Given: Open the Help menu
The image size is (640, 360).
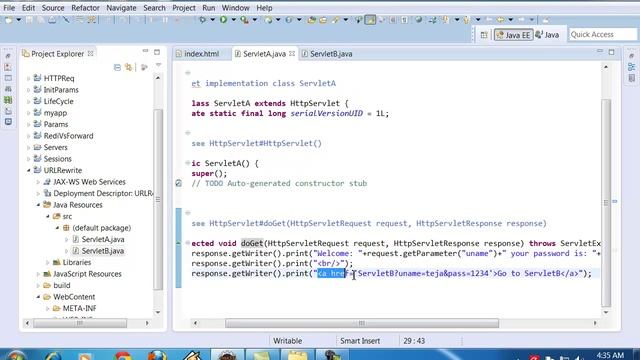Looking at the screenshot, I should coord(264,8).
